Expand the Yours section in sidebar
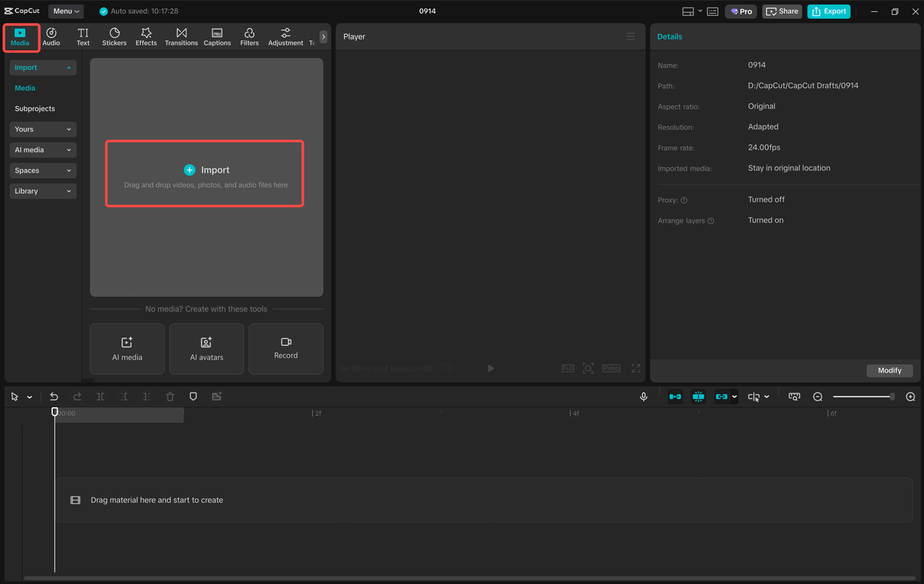 pyautogui.click(x=43, y=129)
